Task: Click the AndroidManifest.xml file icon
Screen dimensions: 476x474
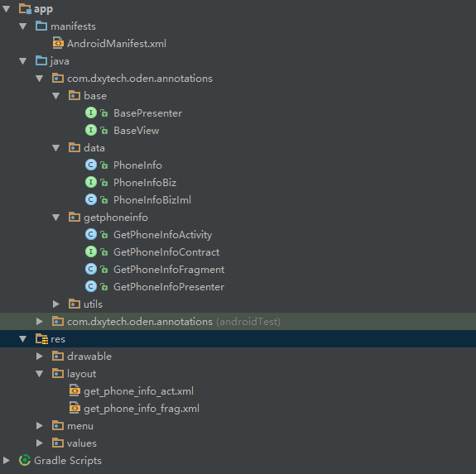Action: (x=58, y=43)
